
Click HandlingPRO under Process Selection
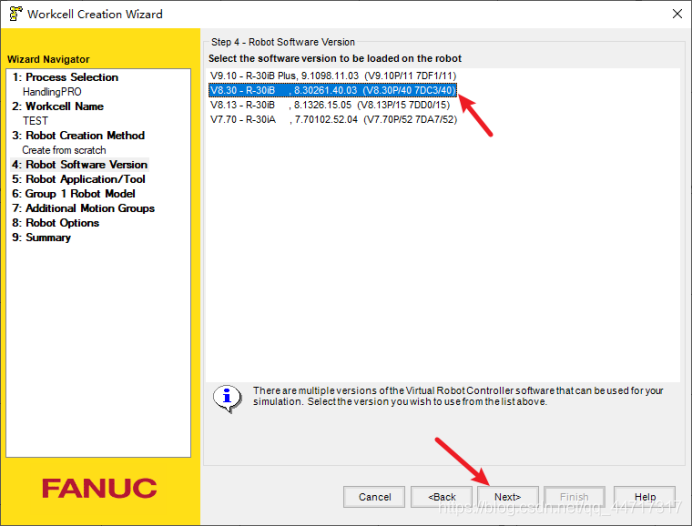point(52,92)
